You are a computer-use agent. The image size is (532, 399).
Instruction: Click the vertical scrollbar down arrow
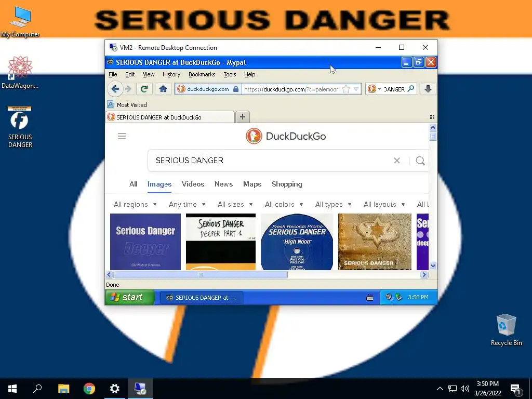(x=433, y=265)
